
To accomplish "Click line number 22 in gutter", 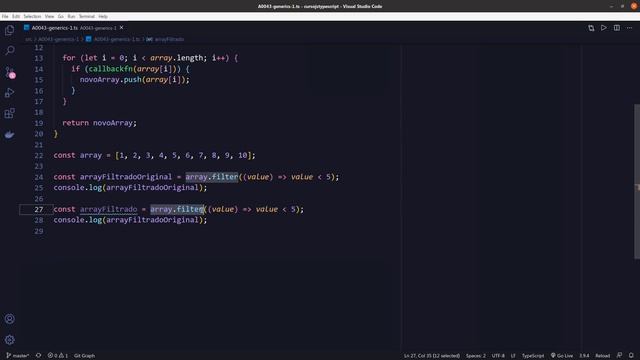I will 38,156.
